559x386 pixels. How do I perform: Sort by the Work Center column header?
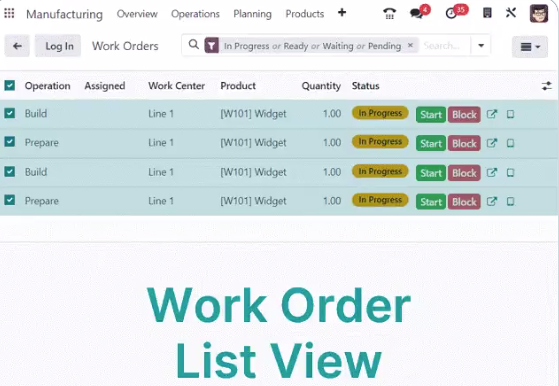pos(176,86)
